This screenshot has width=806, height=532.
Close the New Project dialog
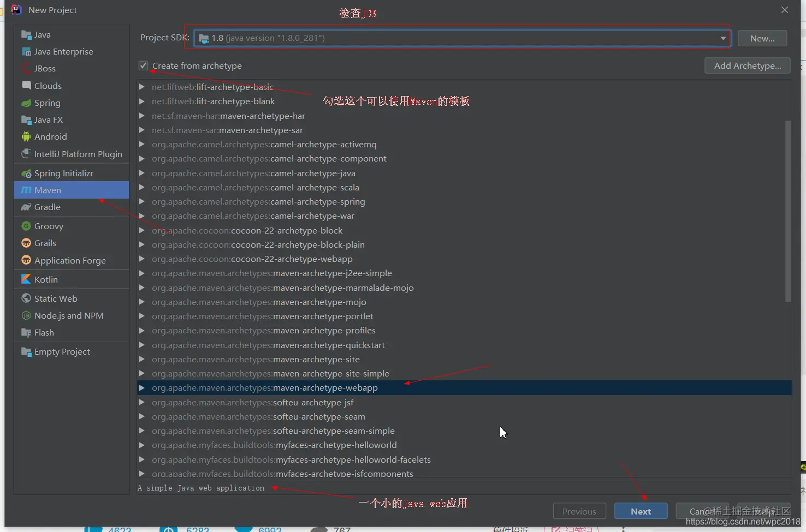tap(785, 10)
